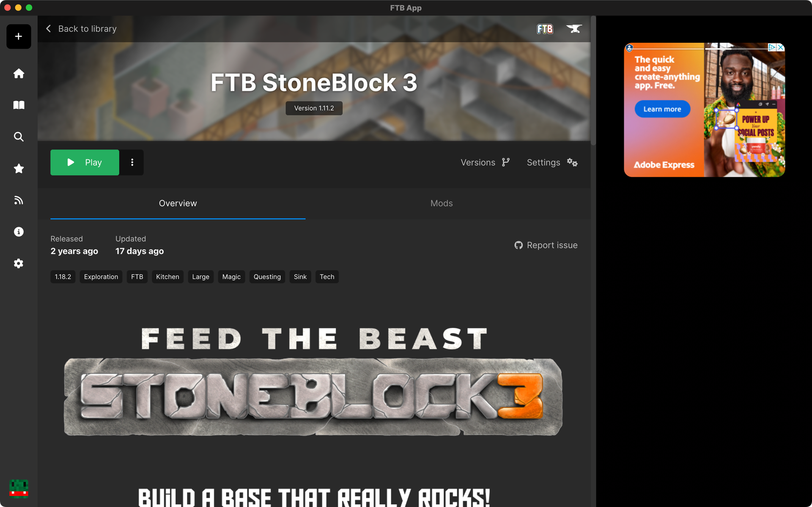The image size is (812, 507).
Task: Click the Questing category tag
Action: [x=266, y=276]
